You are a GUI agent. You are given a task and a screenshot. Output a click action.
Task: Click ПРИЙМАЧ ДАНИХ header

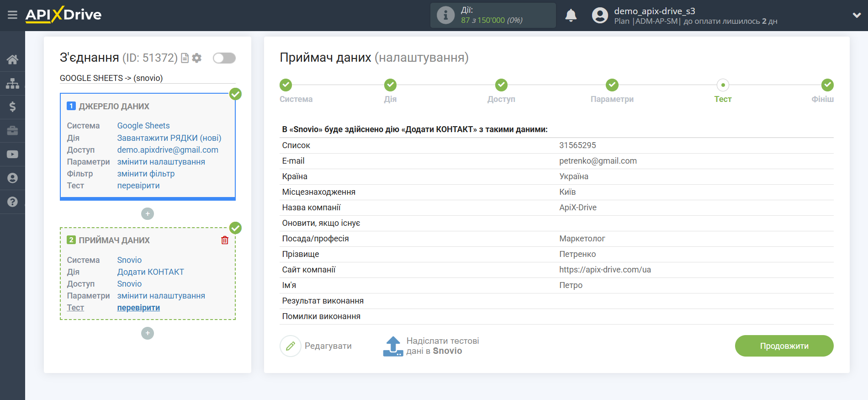click(114, 240)
